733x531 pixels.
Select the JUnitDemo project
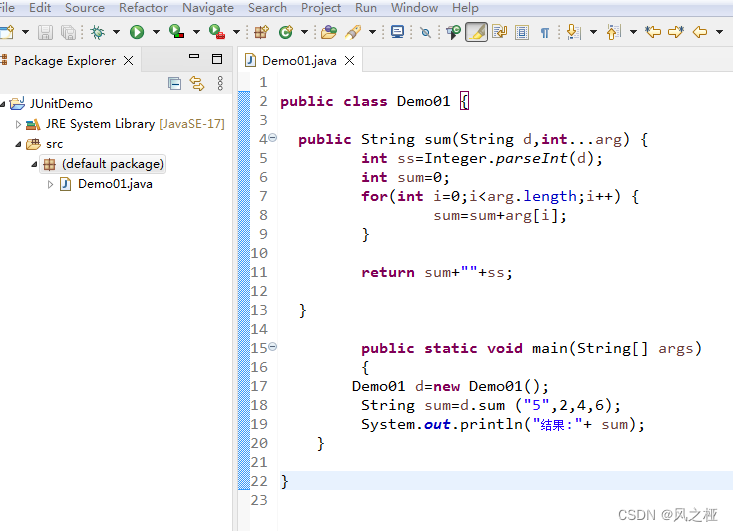(61, 104)
